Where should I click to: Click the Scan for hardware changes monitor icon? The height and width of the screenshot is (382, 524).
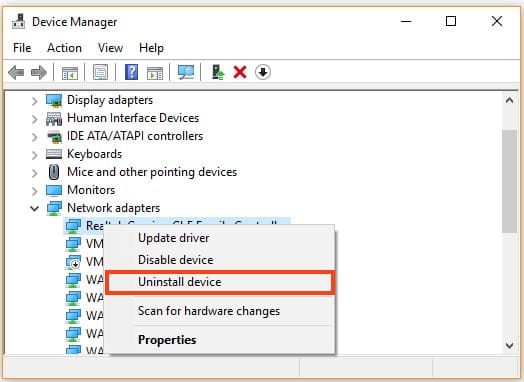point(186,72)
